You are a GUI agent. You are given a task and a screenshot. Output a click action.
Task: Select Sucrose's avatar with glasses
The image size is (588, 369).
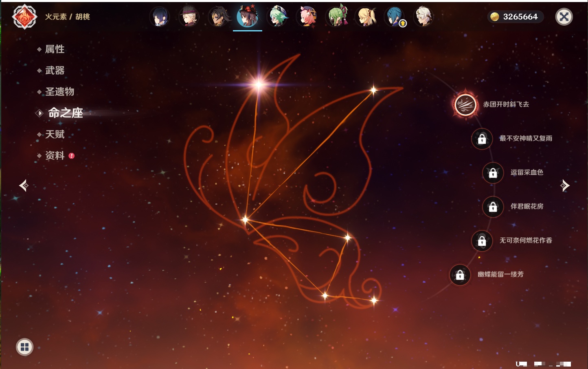coord(278,17)
